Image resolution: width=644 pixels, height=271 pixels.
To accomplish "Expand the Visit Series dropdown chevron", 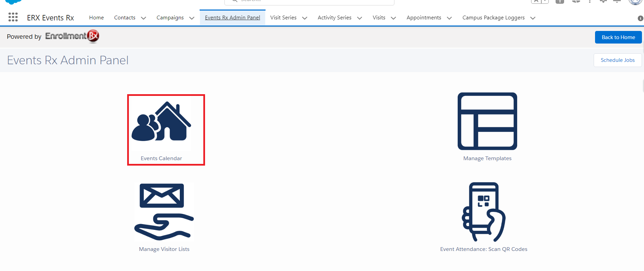I will click(305, 18).
